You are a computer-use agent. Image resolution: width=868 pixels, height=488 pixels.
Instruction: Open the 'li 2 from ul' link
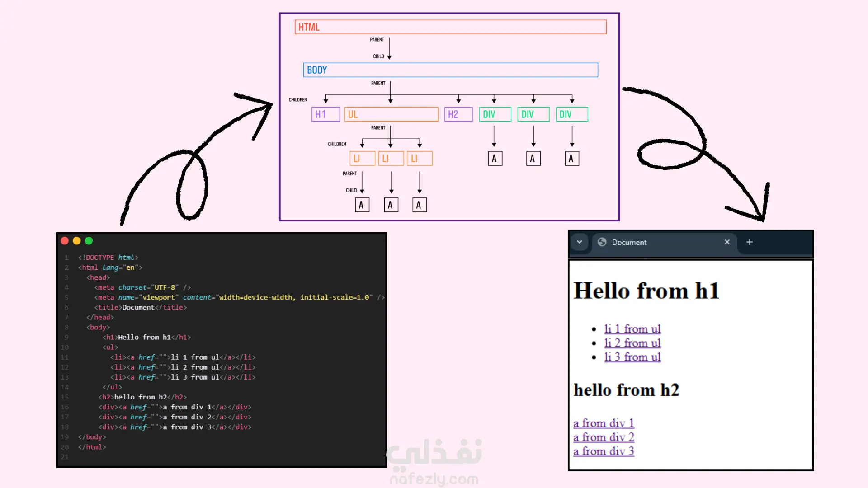(632, 343)
